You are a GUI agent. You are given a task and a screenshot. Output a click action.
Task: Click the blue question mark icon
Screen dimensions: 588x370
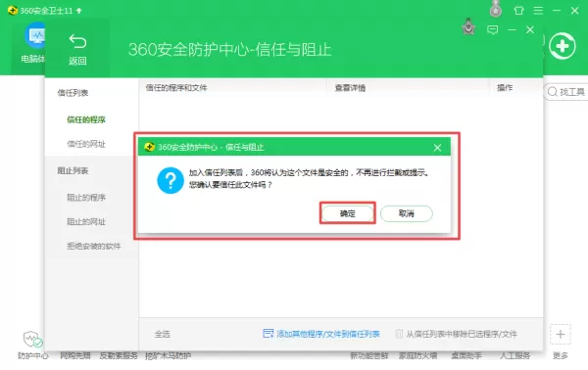pyautogui.click(x=171, y=180)
